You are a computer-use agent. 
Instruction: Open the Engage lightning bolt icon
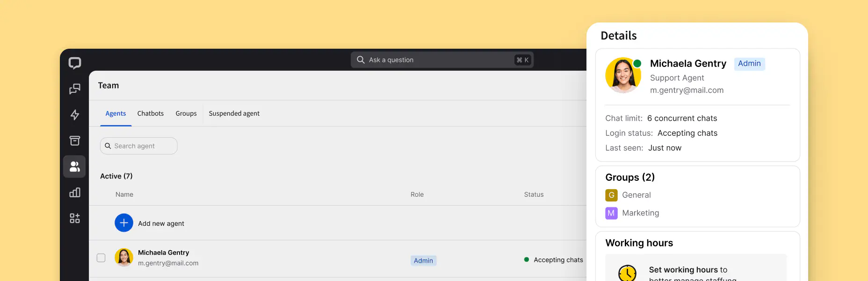tap(75, 115)
